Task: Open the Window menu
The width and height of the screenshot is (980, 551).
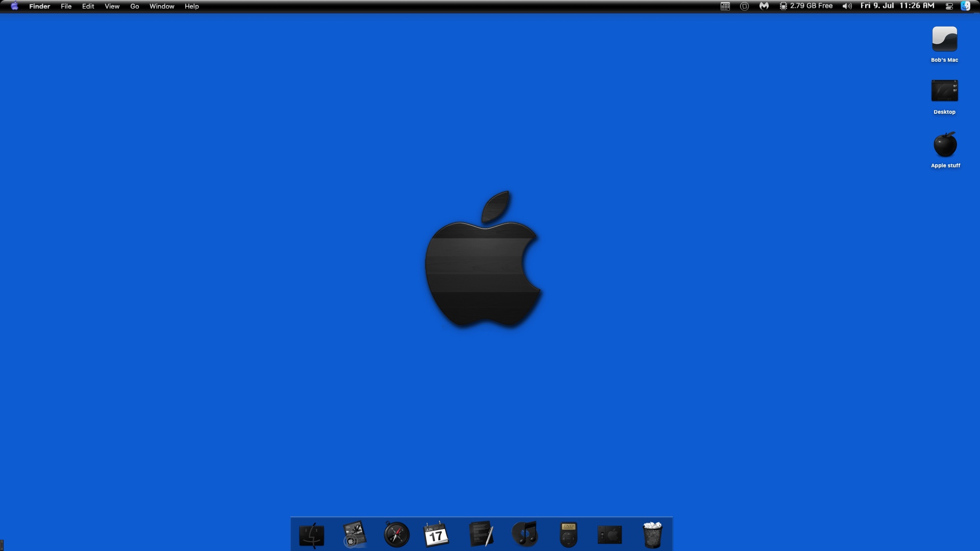Action: point(162,6)
